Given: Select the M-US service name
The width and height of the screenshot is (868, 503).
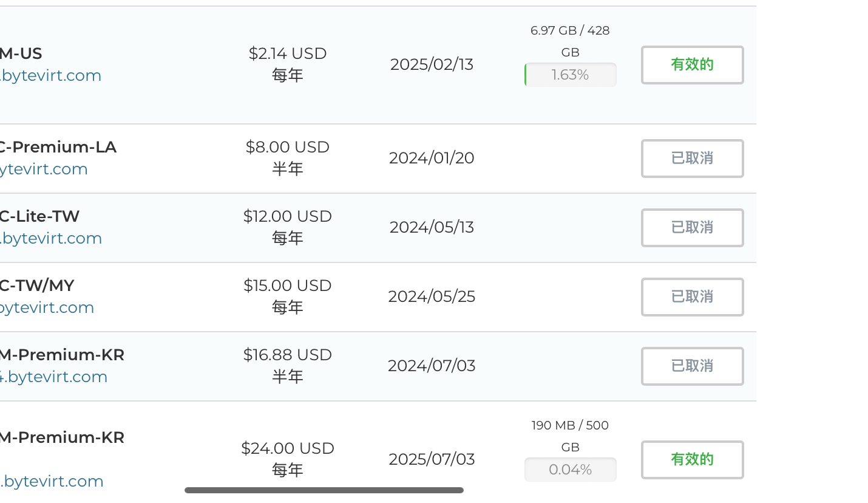Looking at the screenshot, I should click(22, 53).
